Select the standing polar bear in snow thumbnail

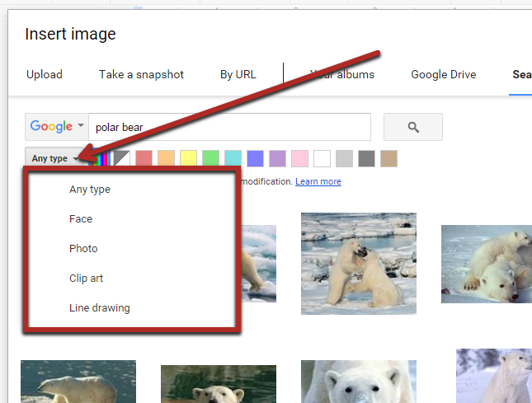(494, 376)
